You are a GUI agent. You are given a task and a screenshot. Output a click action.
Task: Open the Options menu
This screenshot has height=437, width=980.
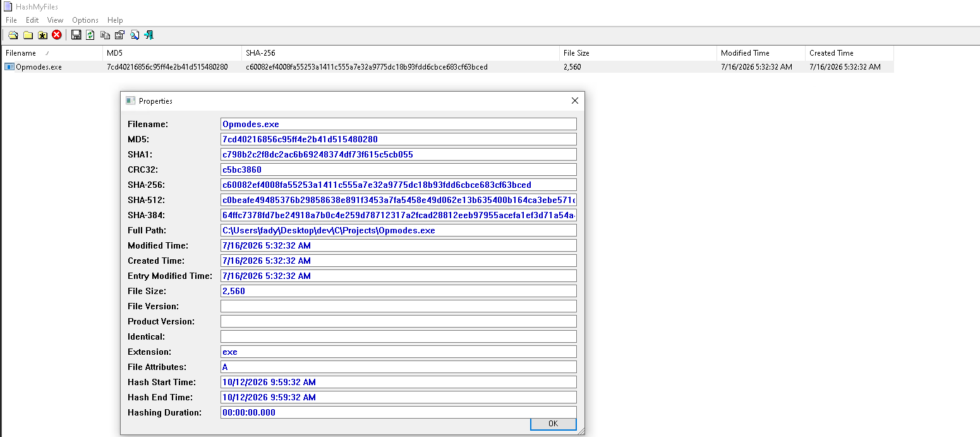coord(85,20)
